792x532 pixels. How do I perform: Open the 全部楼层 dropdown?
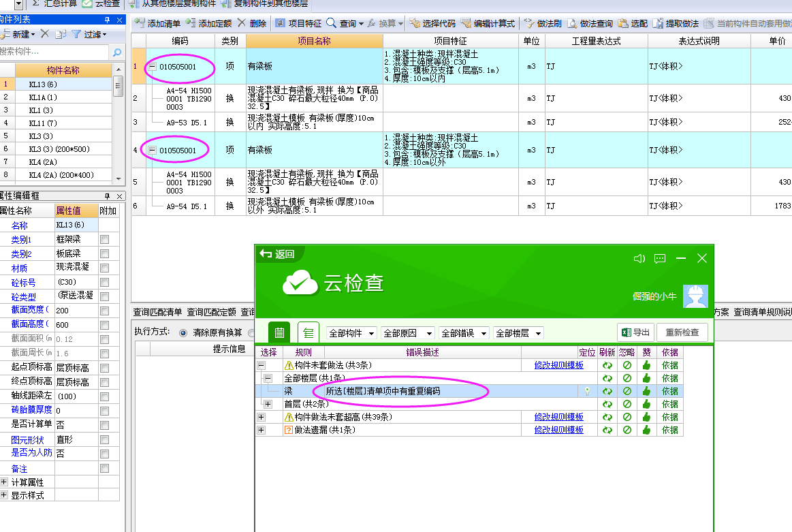click(x=518, y=333)
